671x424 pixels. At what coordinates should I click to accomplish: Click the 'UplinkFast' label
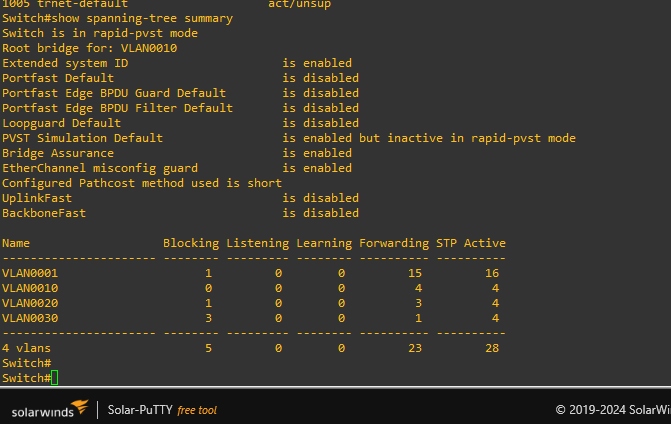click(37, 198)
